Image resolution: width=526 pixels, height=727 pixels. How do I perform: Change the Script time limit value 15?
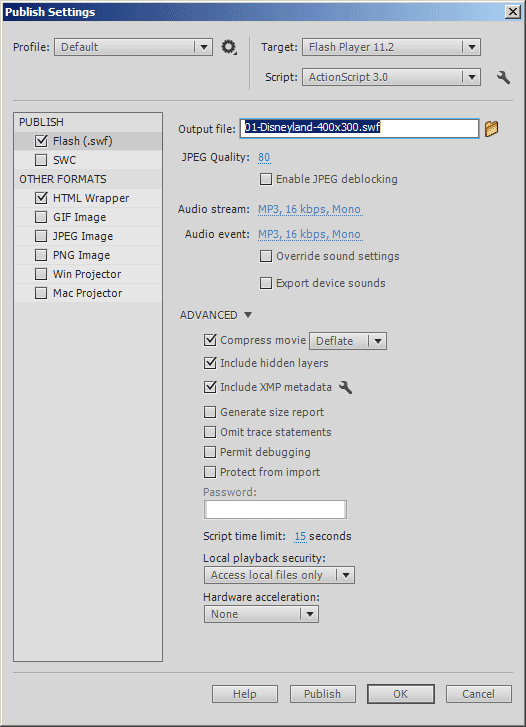click(300, 536)
